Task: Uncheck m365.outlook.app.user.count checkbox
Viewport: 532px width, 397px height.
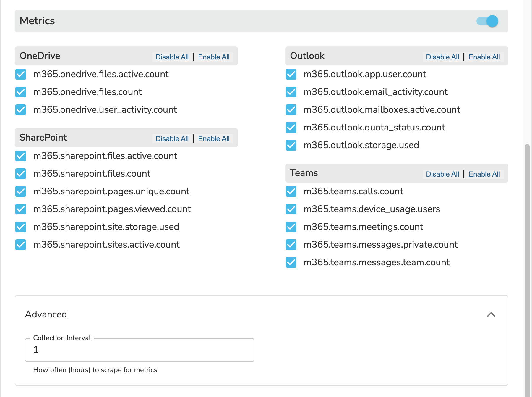Action: pos(291,74)
